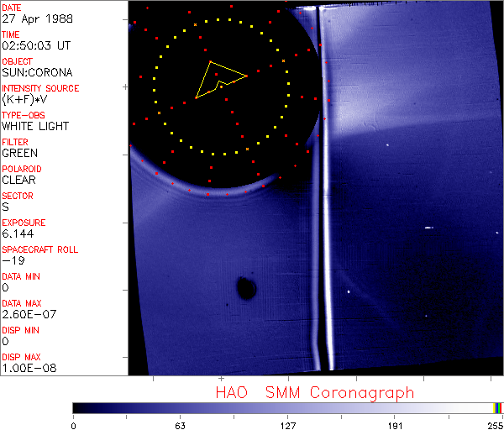Click the HAO SMM Coronagraph title

tap(314, 392)
